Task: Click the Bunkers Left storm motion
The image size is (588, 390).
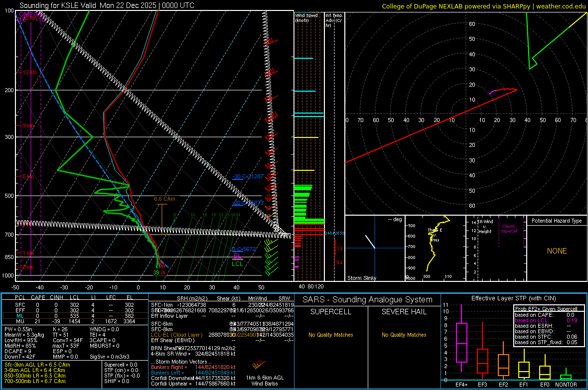Action: 193,373
